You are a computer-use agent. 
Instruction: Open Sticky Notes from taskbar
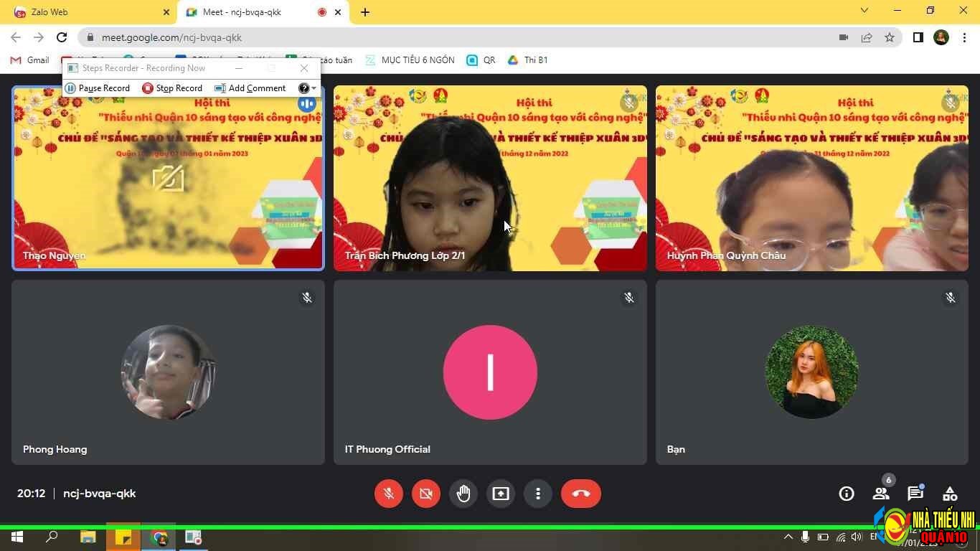click(x=123, y=537)
